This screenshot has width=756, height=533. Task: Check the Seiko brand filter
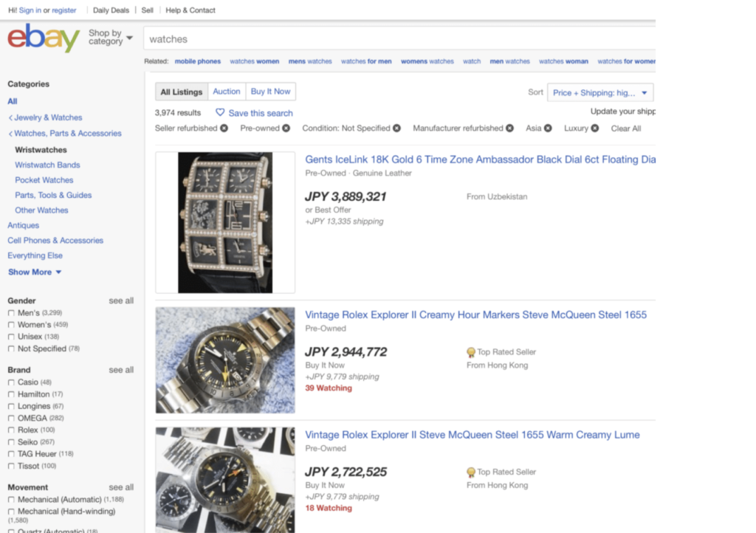click(11, 442)
